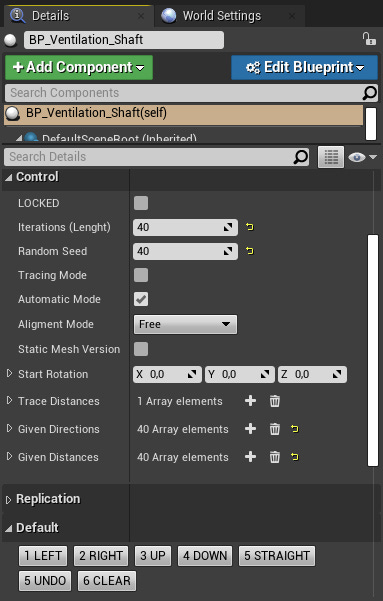The width and height of the screenshot is (383, 601).
Task: Click the Start Rotation Y field
Action: point(240,374)
